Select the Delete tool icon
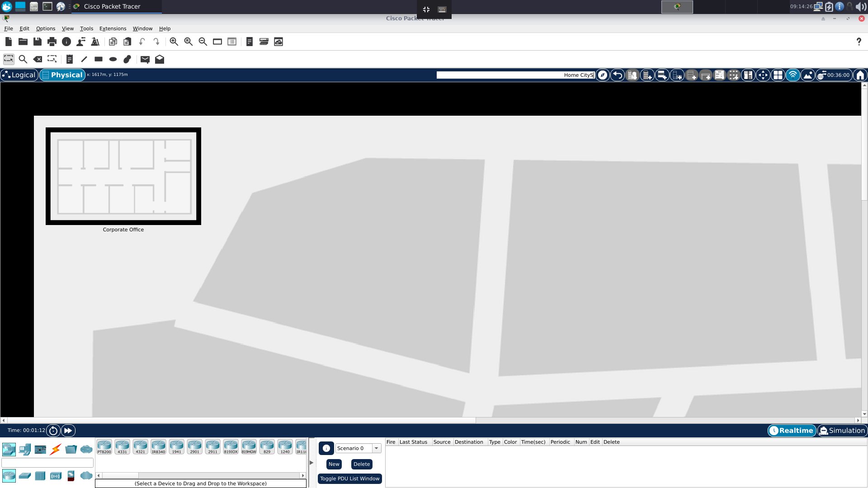 38,59
